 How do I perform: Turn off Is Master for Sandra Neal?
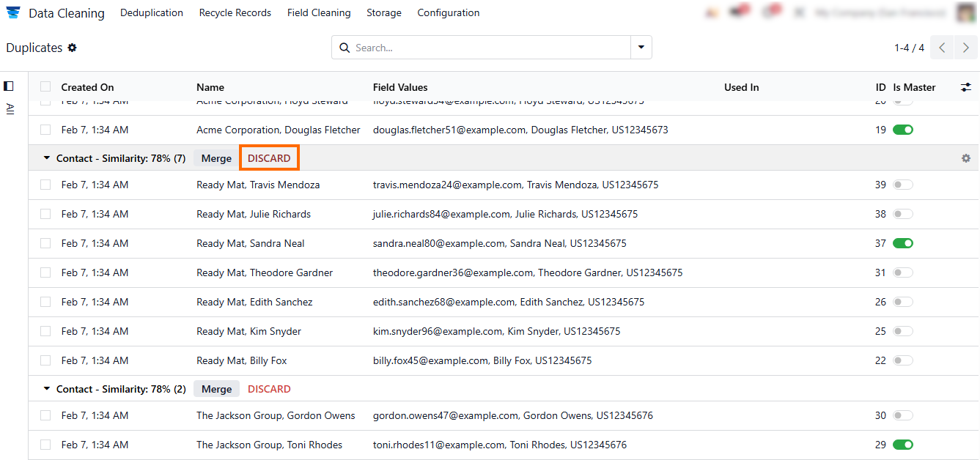[902, 243]
